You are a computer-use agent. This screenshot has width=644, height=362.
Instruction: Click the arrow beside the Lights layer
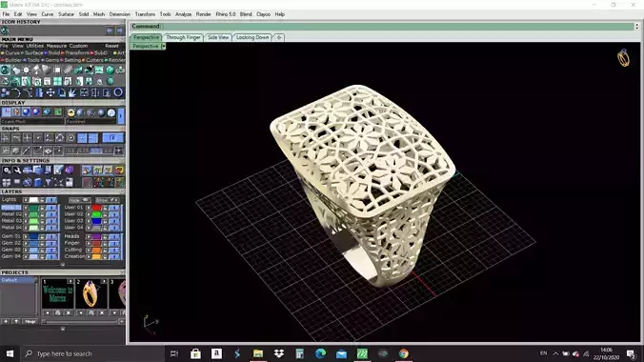[x=26, y=200]
